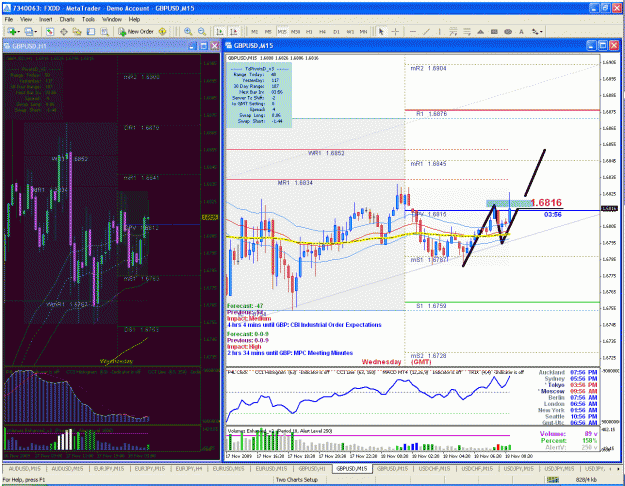Open the Tools menu

point(88,19)
